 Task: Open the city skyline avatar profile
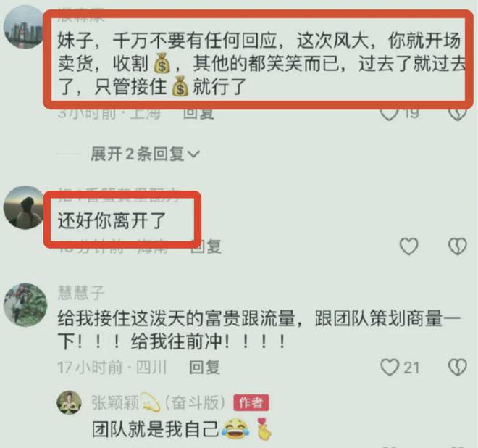[x=23, y=28]
